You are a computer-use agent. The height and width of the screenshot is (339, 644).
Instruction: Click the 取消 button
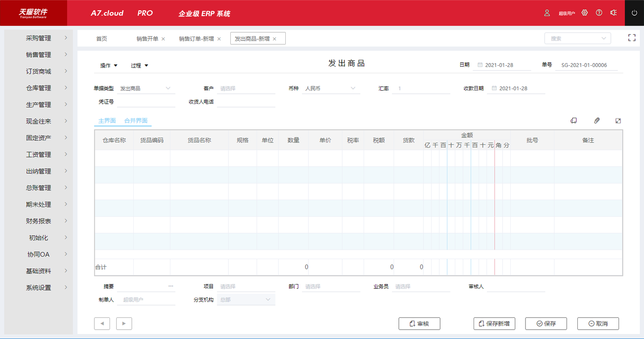click(x=598, y=323)
